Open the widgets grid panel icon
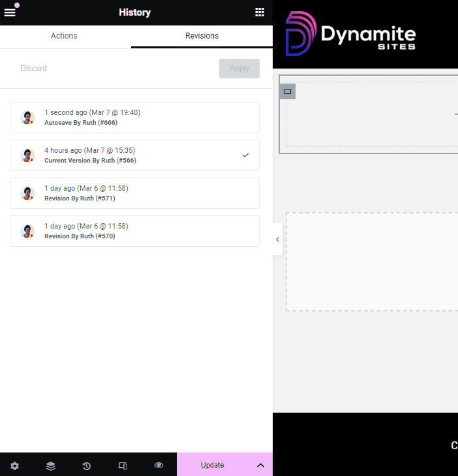The width and height of the screenshot is (458, 476). click(x=260, y=12)
